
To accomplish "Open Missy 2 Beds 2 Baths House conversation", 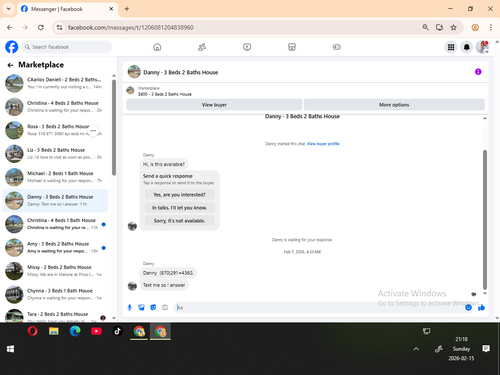I will [55, 271].
